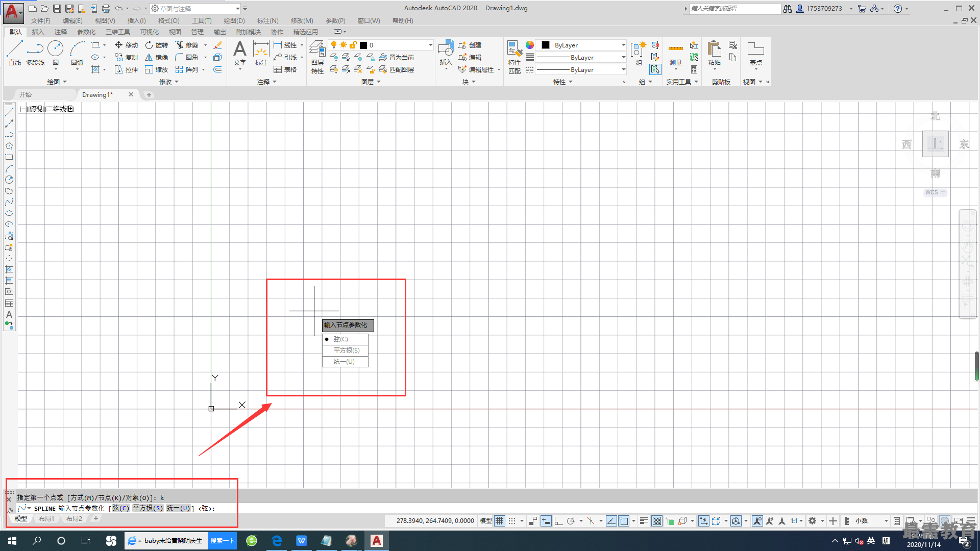The image size is (980, 551).
Task: Click the 修剪 (Trim) tool
Action: 187,45
